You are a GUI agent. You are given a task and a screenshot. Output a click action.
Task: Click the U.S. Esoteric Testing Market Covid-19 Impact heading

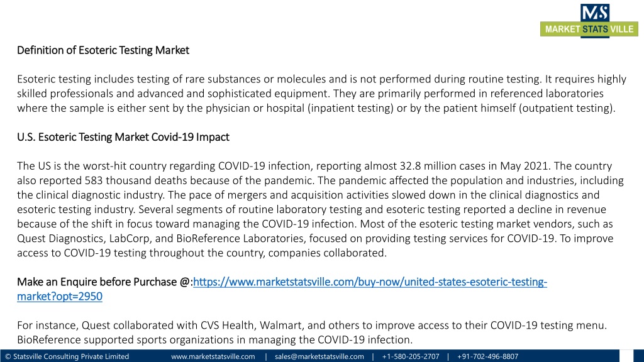tap(123, 137)
